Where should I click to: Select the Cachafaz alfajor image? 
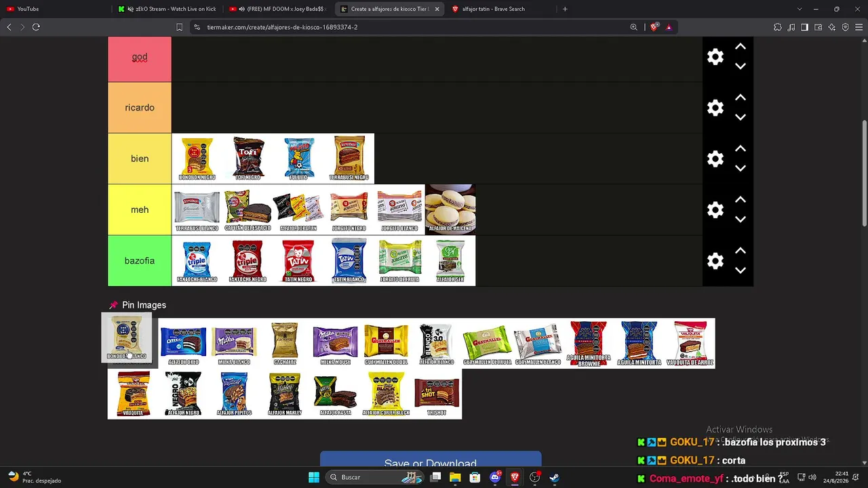(285, 343)
